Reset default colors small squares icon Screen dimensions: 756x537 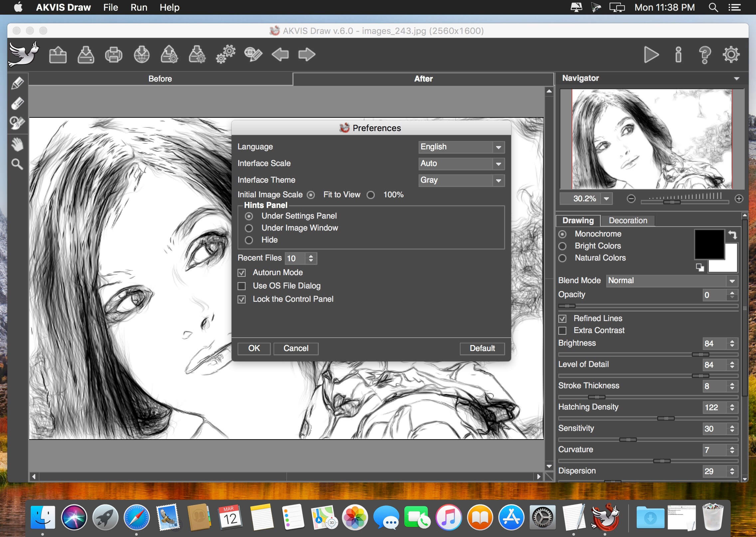tap(699, 267)
